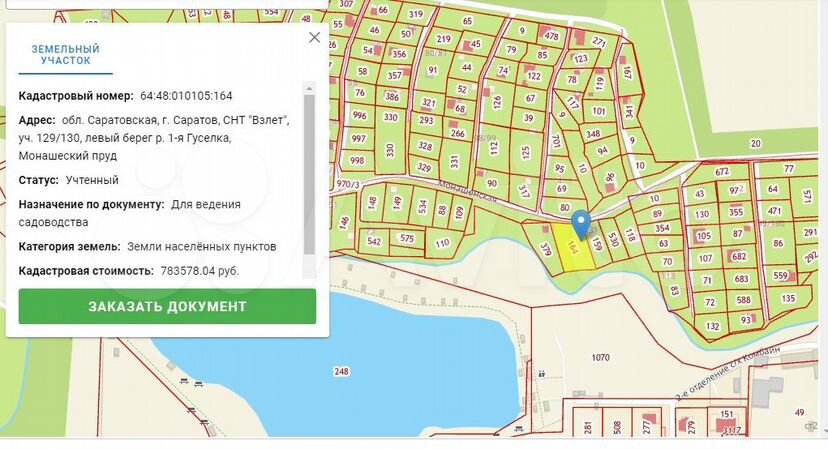Click the large field parcel labeled 20
The height and width of the screenshot is (449, 828).
coord(755,144)
